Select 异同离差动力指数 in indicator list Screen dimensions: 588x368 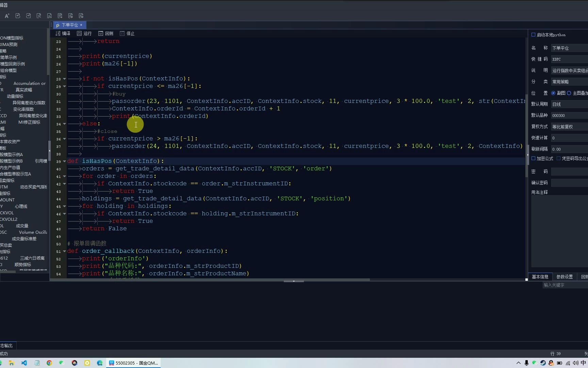point(29,103)
